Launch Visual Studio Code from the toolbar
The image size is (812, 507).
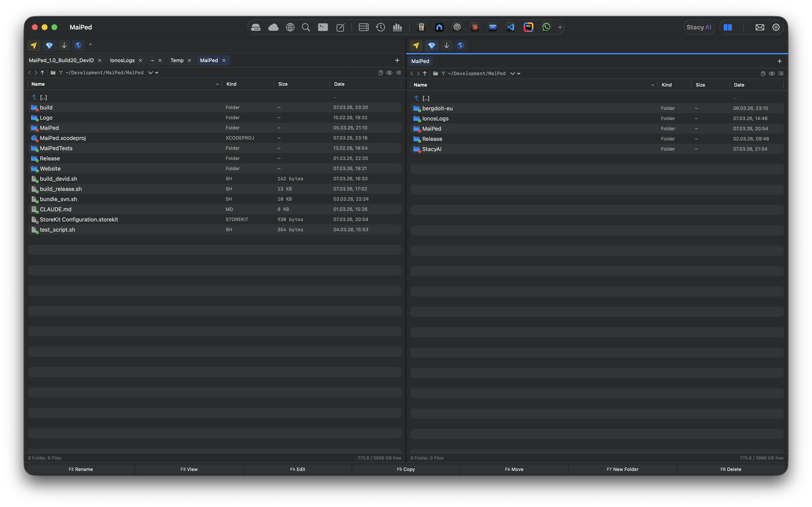pos(510,27)
